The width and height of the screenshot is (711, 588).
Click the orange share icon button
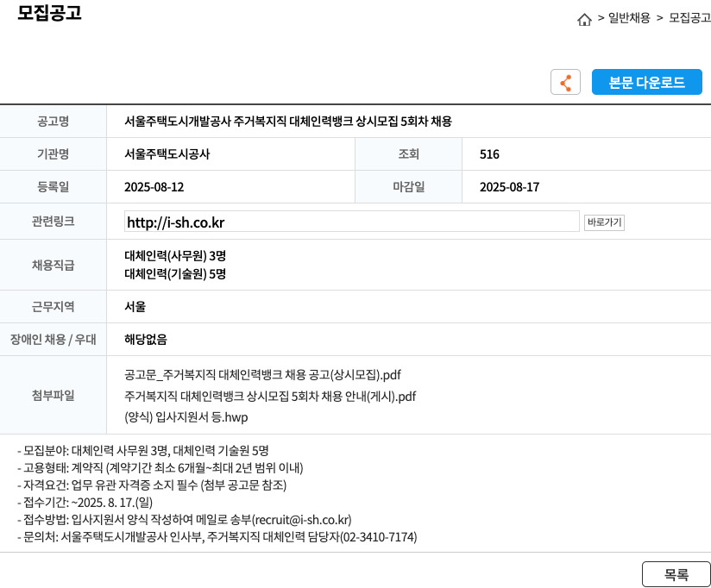click(565, 83)
